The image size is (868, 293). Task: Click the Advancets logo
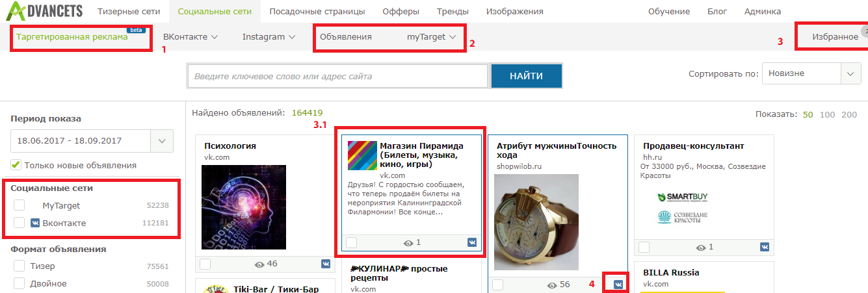[x=47, y=11]
